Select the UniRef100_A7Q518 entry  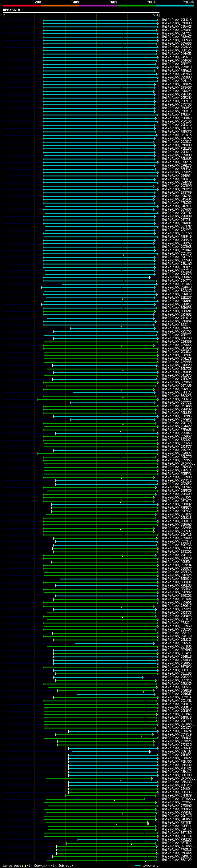tap(177, 850)
